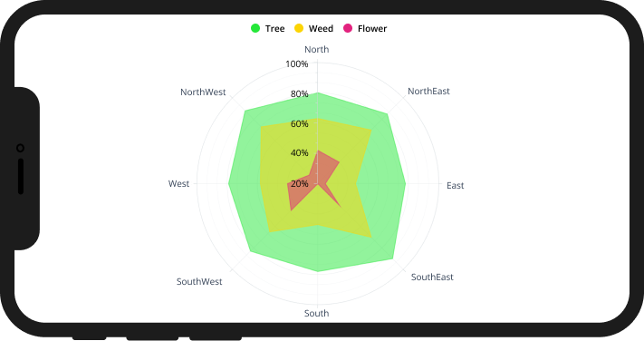Viewport: 644px width, 341px height.
Task: Select the NorthWest axis label
Action: pyautogui.click(x=203, y=92)
